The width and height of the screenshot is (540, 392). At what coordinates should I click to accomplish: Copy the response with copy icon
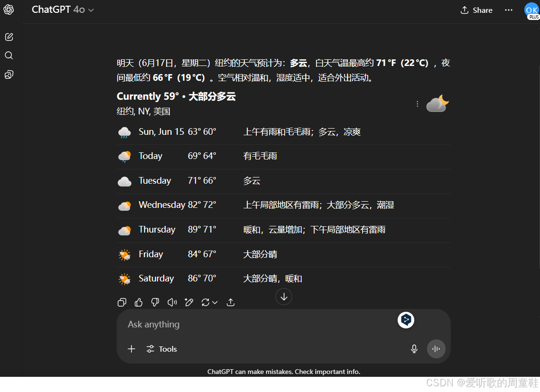coord(122,302)
